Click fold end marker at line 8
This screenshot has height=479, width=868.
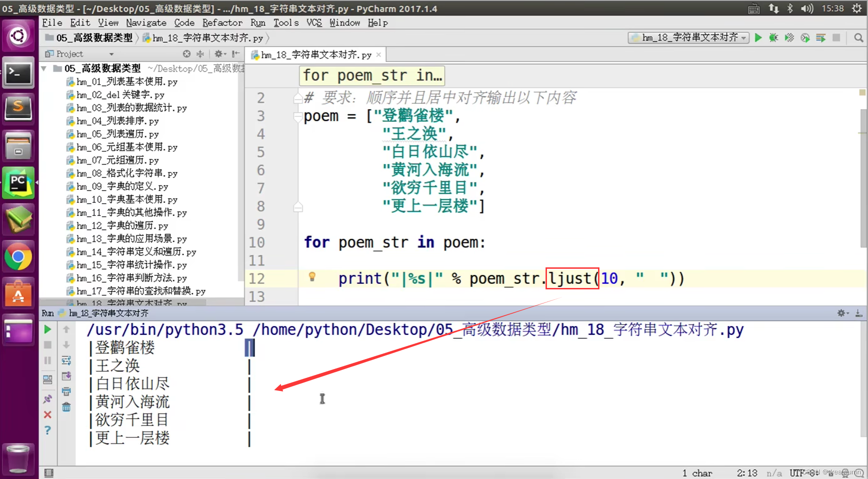pyautogui.click(x=298, y=206)
